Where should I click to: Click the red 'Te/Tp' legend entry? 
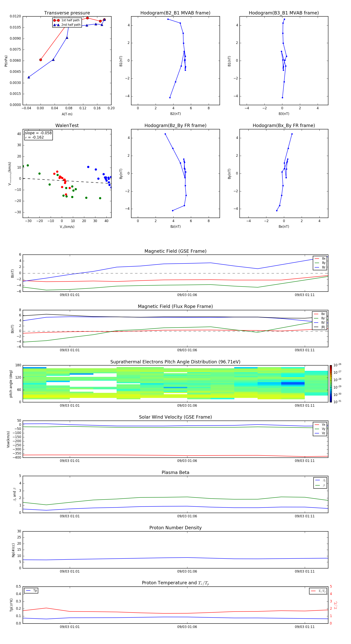point(318,591)
